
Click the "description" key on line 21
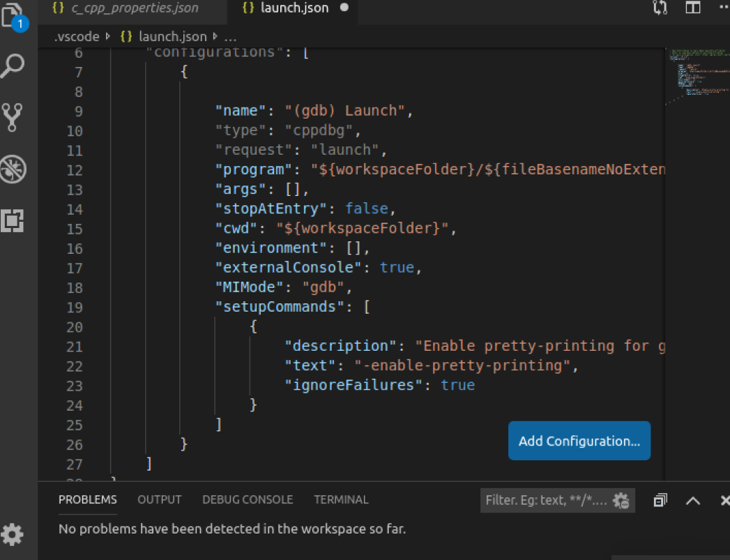pyautogui.click(x=340, y=346)
